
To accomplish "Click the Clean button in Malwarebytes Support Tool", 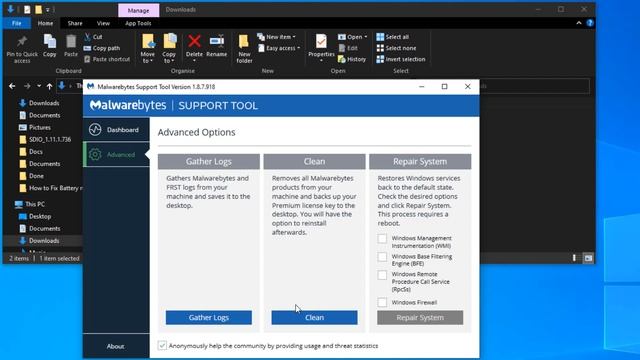I will (314, 318).
